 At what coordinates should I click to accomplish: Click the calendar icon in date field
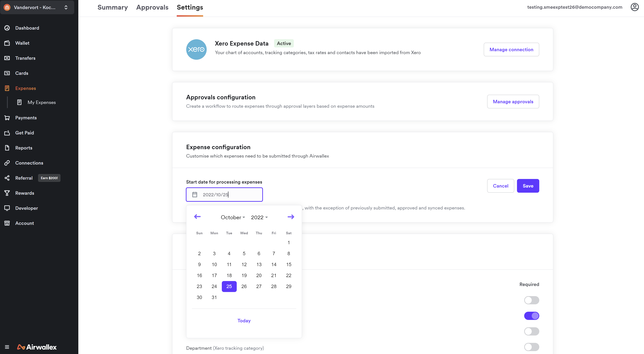(x=195, y=195)
